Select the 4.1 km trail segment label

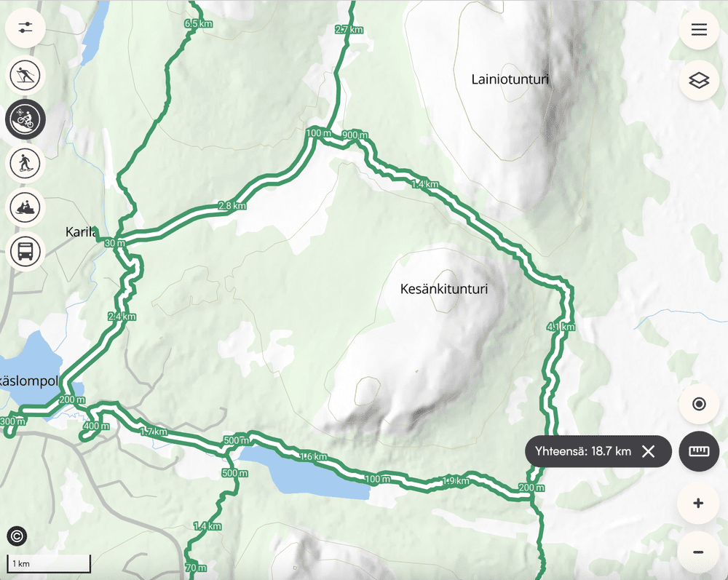click(561, 327)
